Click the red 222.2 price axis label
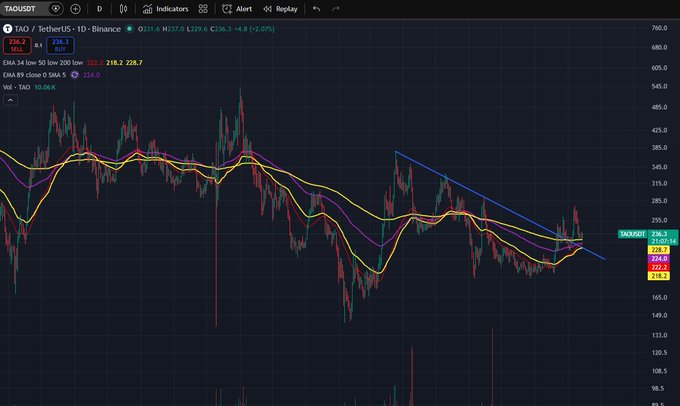This screenshot has width=680, height=406. (x=659, y=267)
